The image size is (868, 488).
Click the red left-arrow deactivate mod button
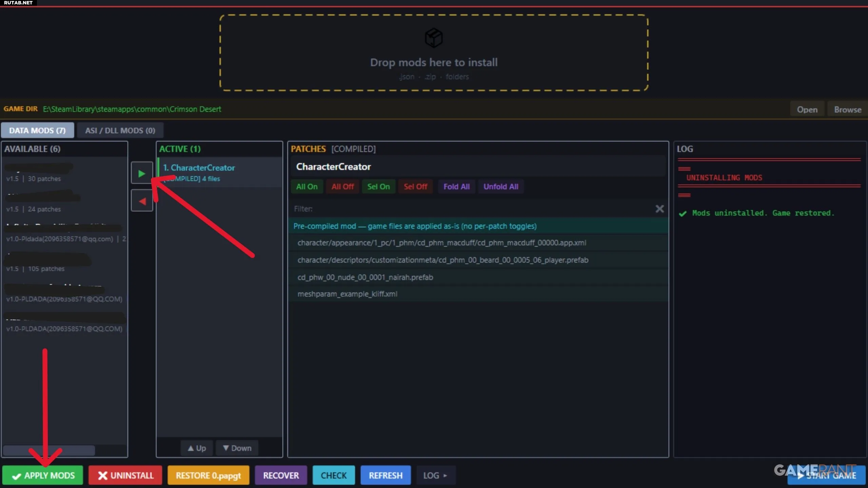tap(142, 201)
